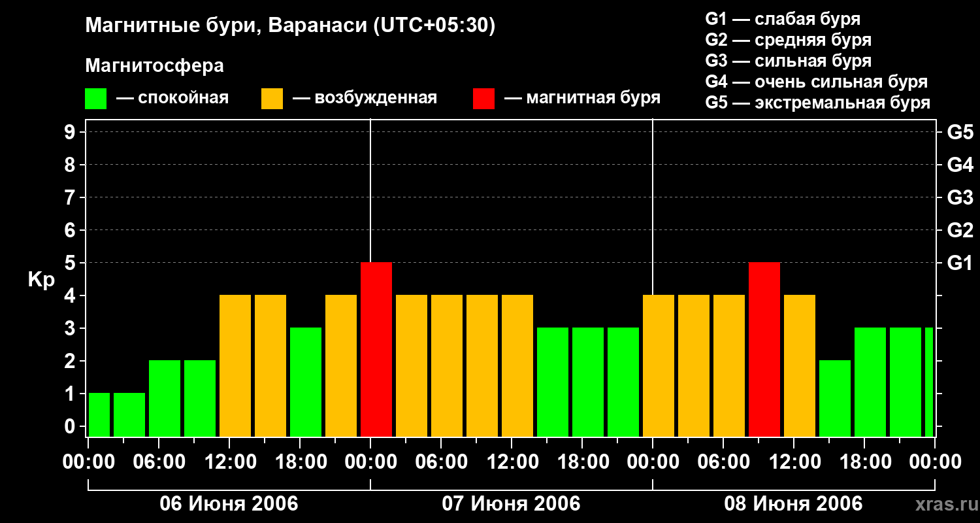
Task: Click the green Kp 2 bar on 08 Июня 2006
Action: pyautogui.click(x=835, y=399)
